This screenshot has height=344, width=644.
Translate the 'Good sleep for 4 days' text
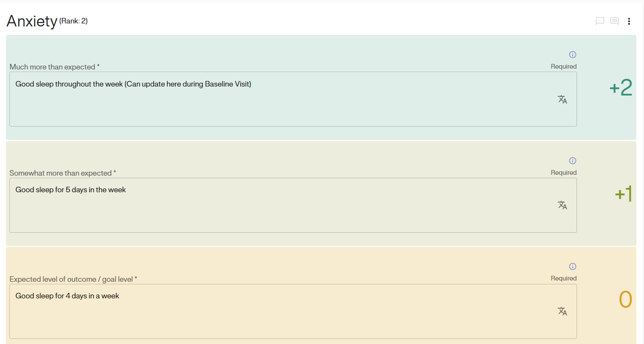click(562, 311)
